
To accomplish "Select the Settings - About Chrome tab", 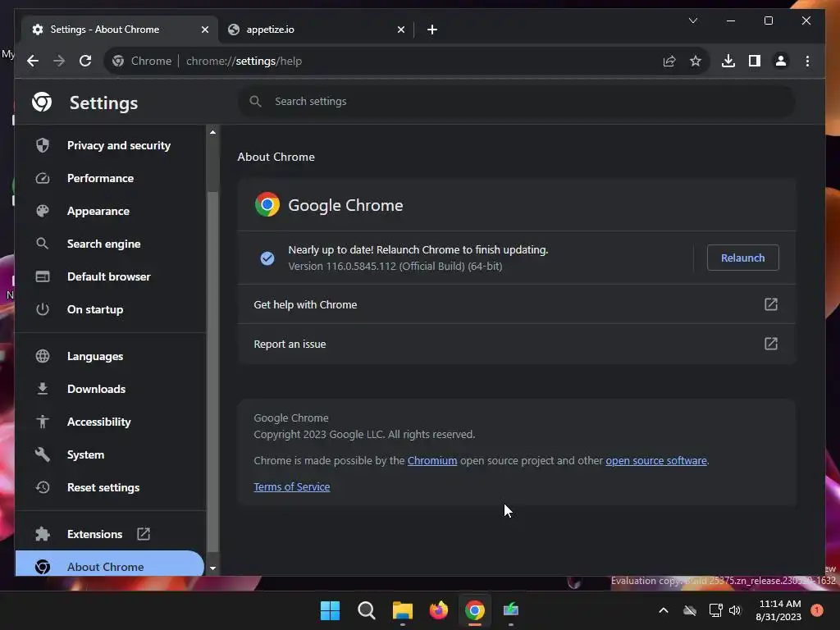I will pos(118,30).
